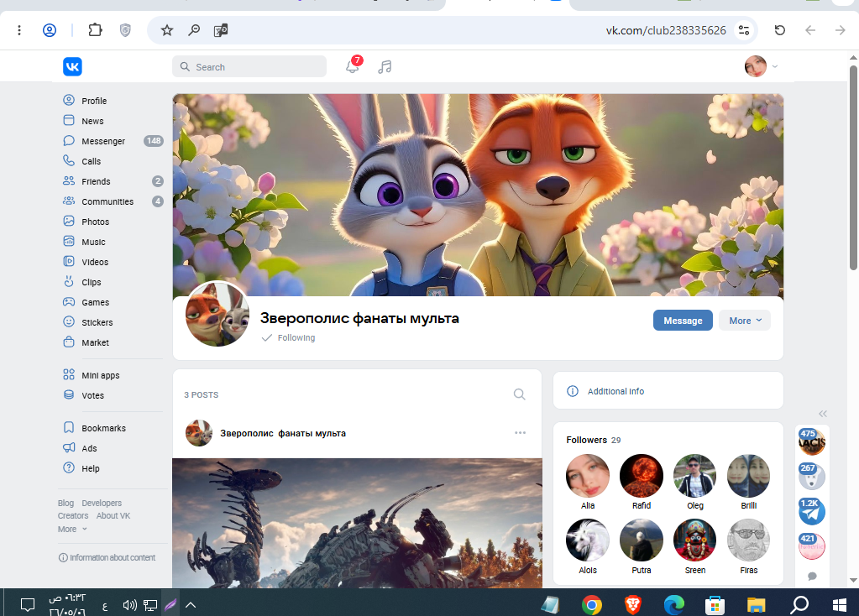Click the VK search field
Image resolution: width=859 pixels, height=616 pixels.
click(249, 67)
